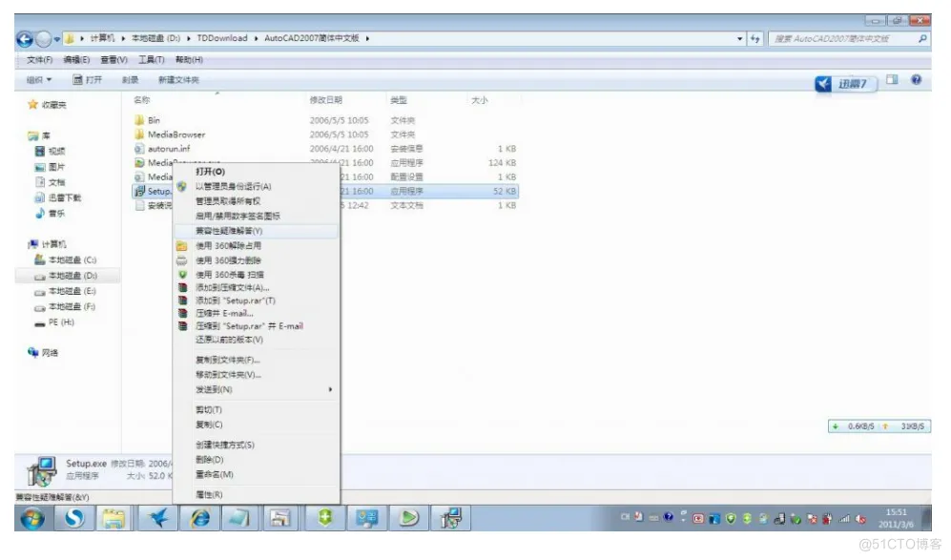Click the magnifier icon in search box
The image size is (951, 560).
[922, 39]
